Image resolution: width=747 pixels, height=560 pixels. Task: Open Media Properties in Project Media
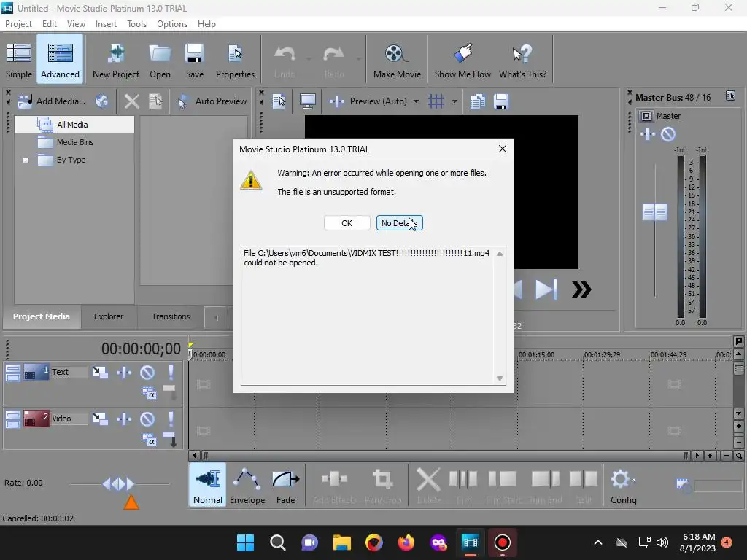[155, 101]
